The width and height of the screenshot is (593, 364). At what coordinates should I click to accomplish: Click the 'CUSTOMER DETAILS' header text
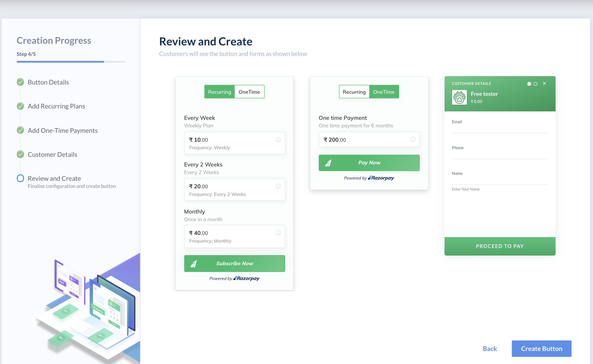point(471,83)
